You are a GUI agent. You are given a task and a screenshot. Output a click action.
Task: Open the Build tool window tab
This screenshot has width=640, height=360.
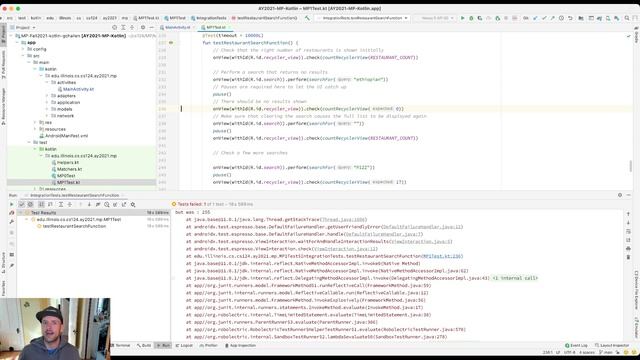click(x=144, y=345)
